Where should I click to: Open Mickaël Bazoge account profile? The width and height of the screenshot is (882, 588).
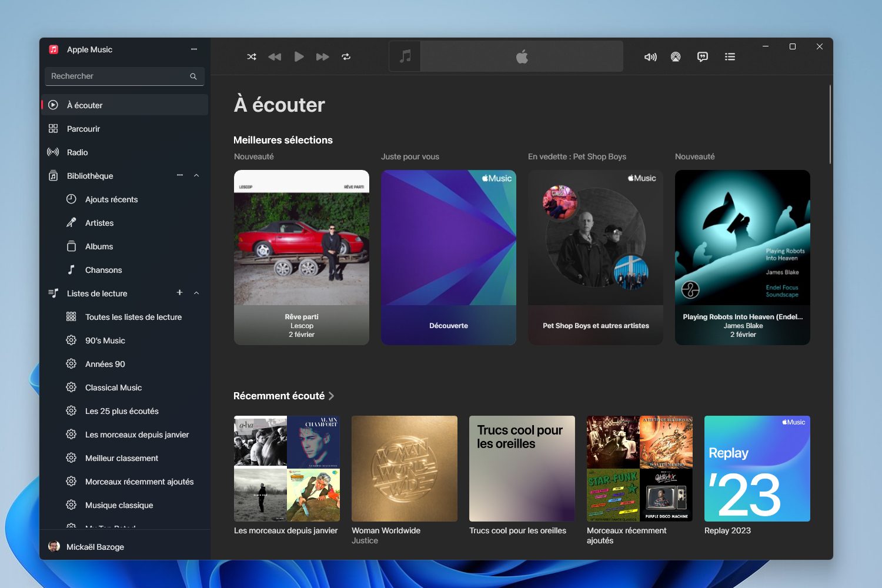pos(125,547)
